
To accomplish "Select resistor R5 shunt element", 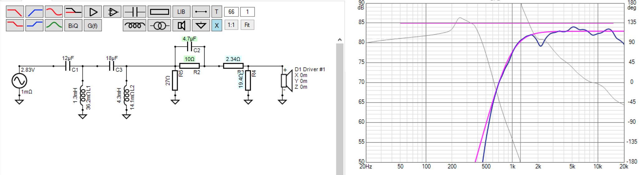I will [x=175, y=80].
